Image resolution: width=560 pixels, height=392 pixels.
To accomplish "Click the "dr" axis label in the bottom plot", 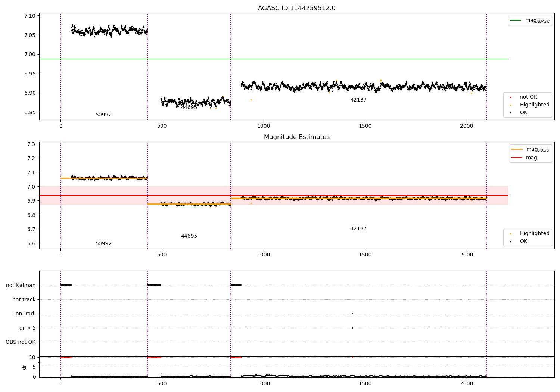I will [24, 367].
